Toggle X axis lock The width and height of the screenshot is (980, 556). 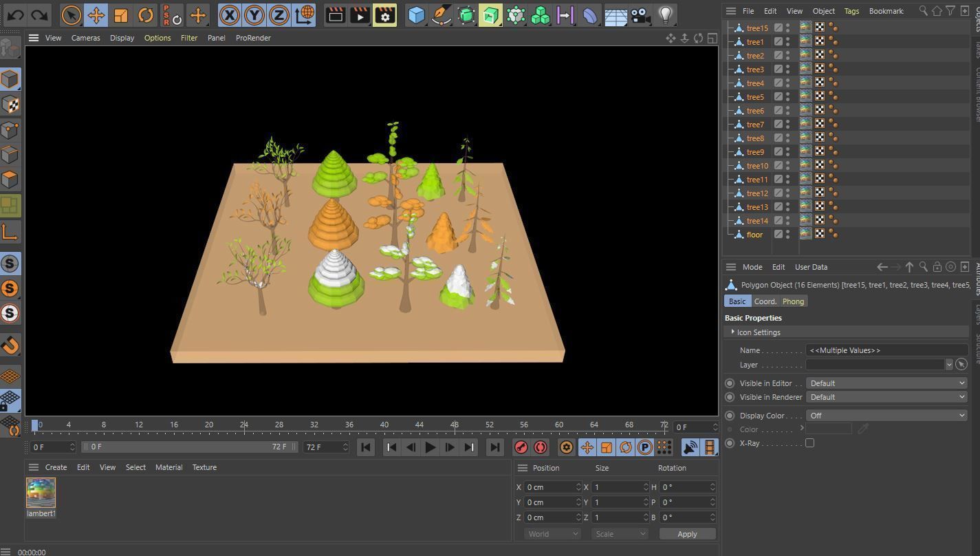230,14
